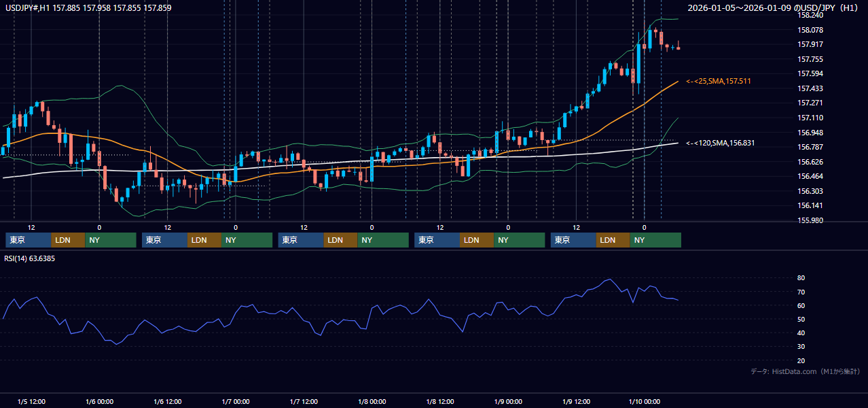Click price axis value 155.980
The height and width of the screenshot is (408, 868).
point(810,220)
